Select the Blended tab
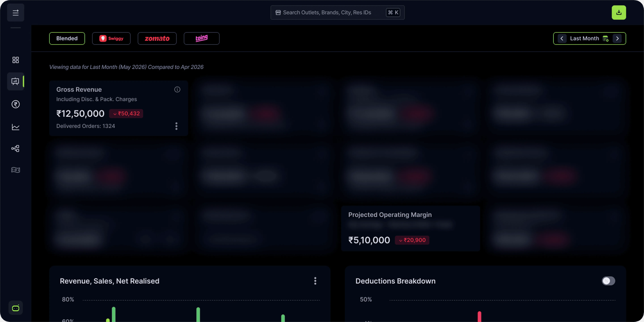 click(x=67, y=38)
